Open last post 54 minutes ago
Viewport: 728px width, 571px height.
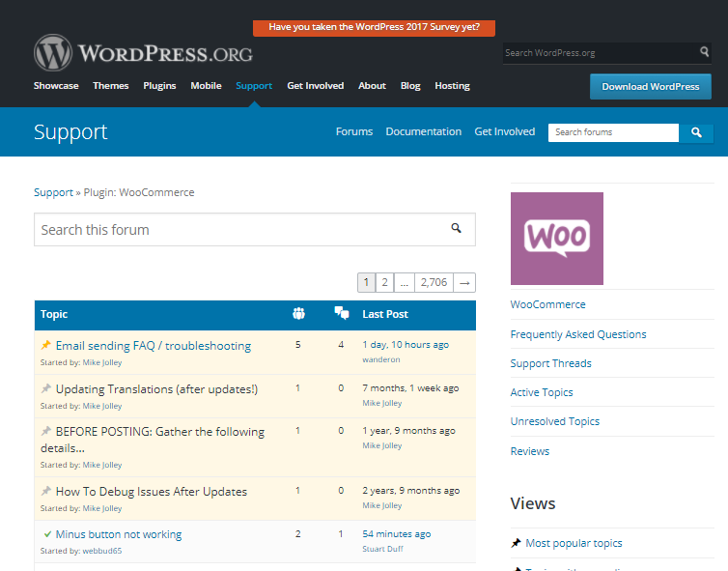click(397, 534)
